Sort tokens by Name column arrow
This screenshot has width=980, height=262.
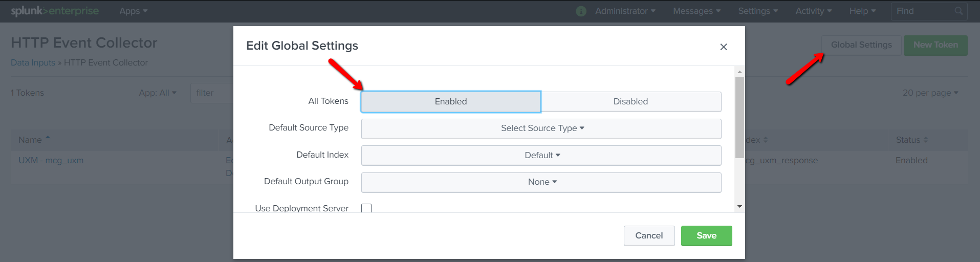pos(48,138)
